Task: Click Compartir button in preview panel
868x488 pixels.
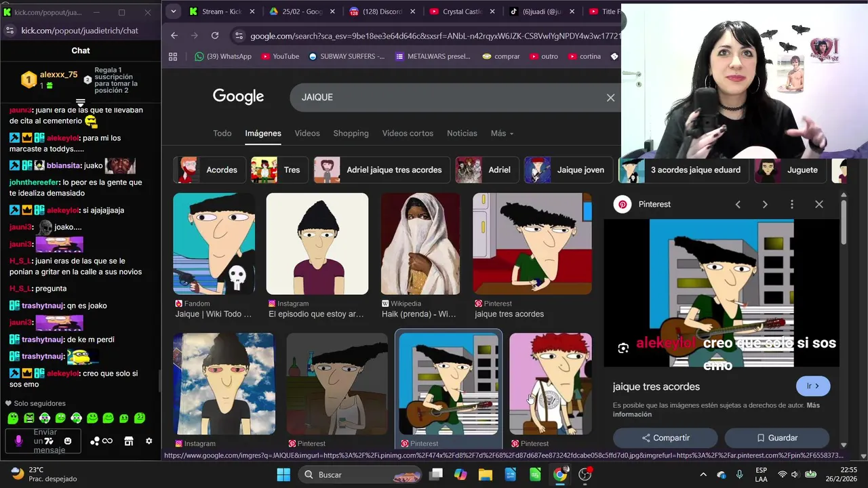Action: (x=665, y=438)
